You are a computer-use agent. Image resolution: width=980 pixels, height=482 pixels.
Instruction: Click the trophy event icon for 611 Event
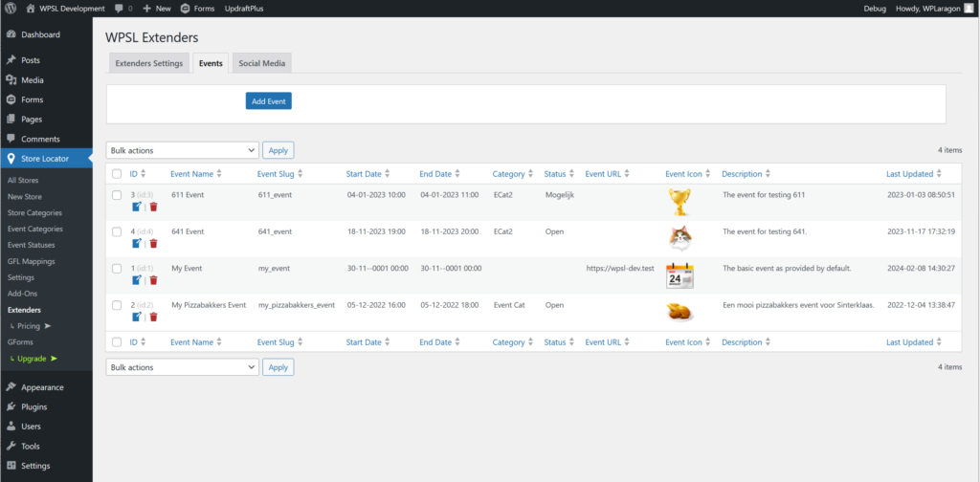coord(679,200)
